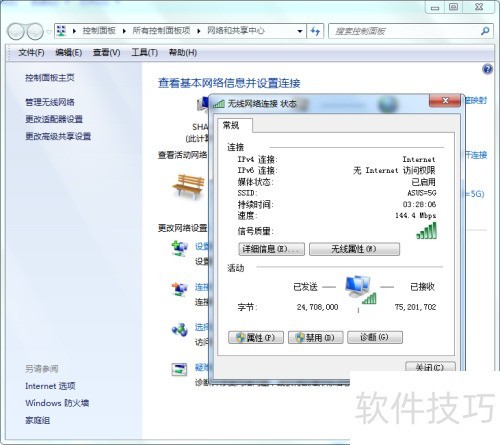Select the 控制面板 breadcrumb
The image size is (500, 445).
pyautogui.click(x=99, y=31)
